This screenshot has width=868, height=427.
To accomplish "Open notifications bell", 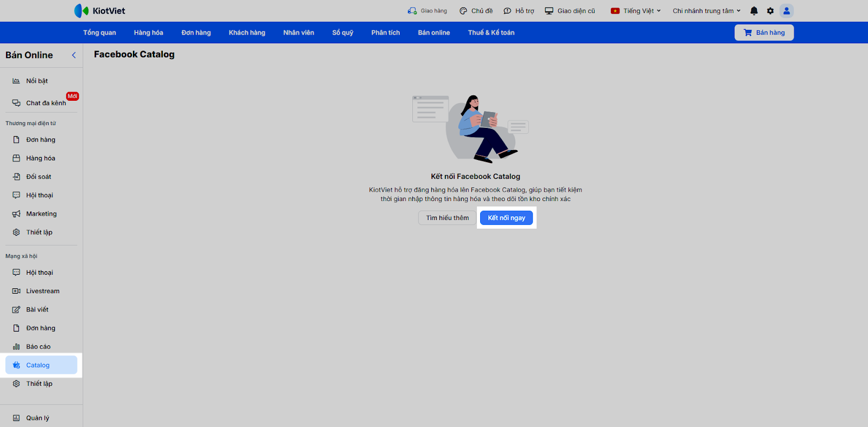I will point(754,11).
